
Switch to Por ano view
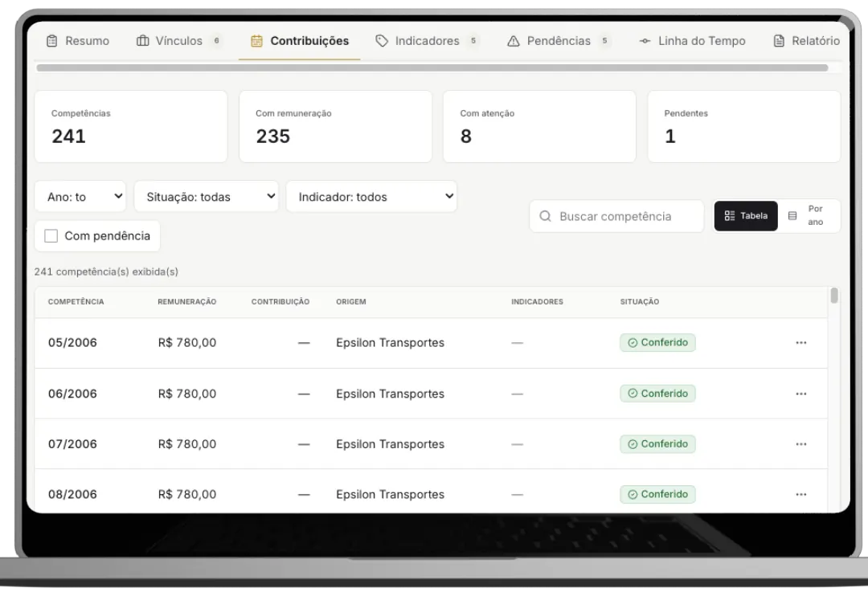tap(809, 216)
